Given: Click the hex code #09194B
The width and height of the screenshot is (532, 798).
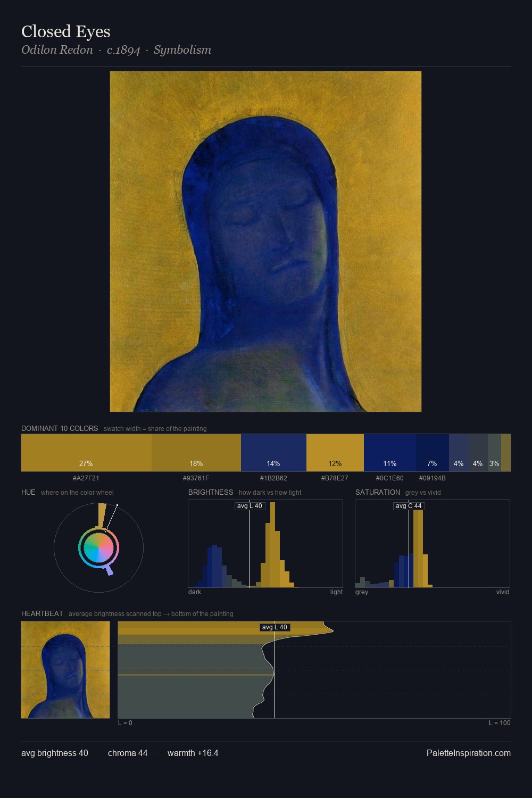Looking at the screenshot, I should click(x=433, y=478).
